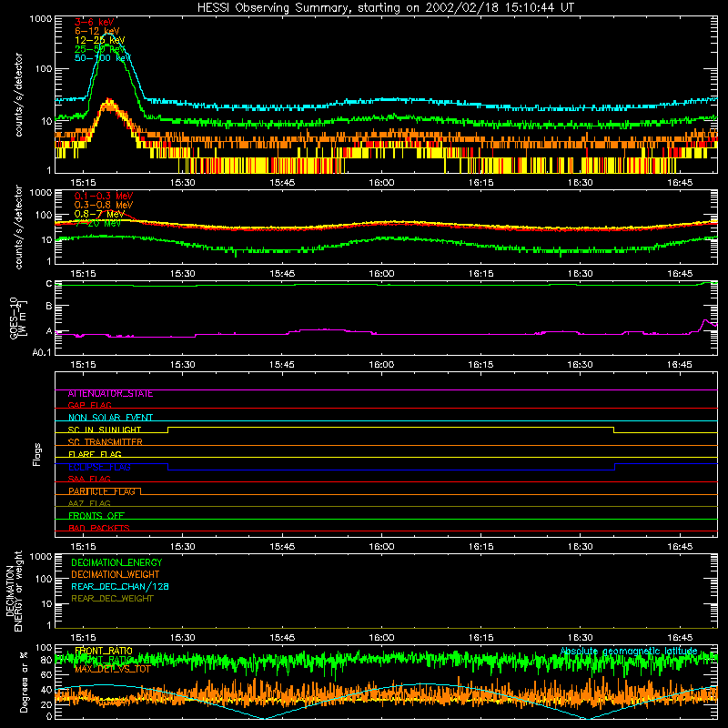The image size is (728, 728).
Task: Click the falling step on PARTICLE_FLAG line
Action: 141,491
